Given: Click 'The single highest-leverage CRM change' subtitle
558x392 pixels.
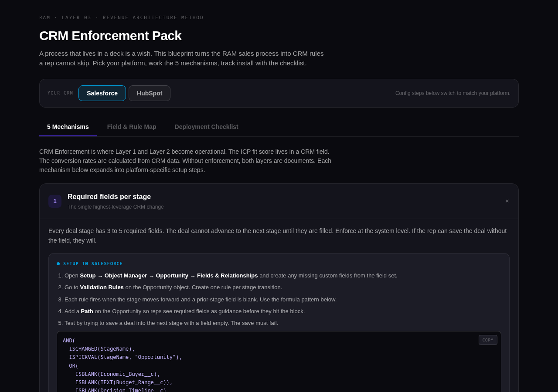Looking at the screenshot, I should (x=116, y=207).
